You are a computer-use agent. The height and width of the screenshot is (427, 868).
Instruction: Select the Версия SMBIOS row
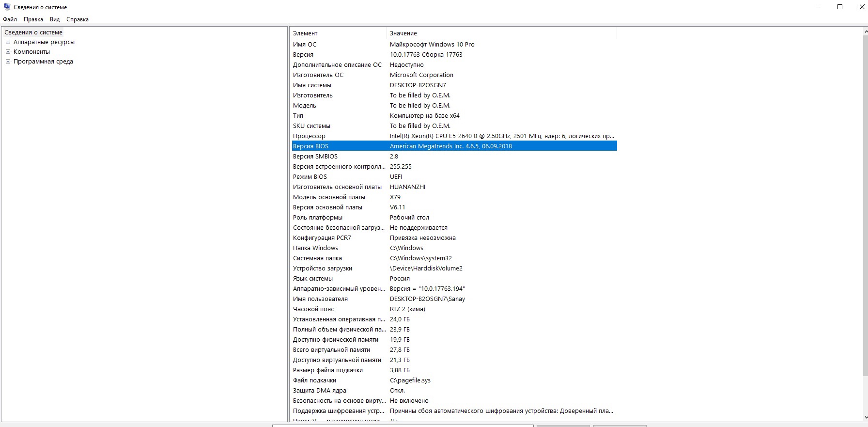pos(453,157)
